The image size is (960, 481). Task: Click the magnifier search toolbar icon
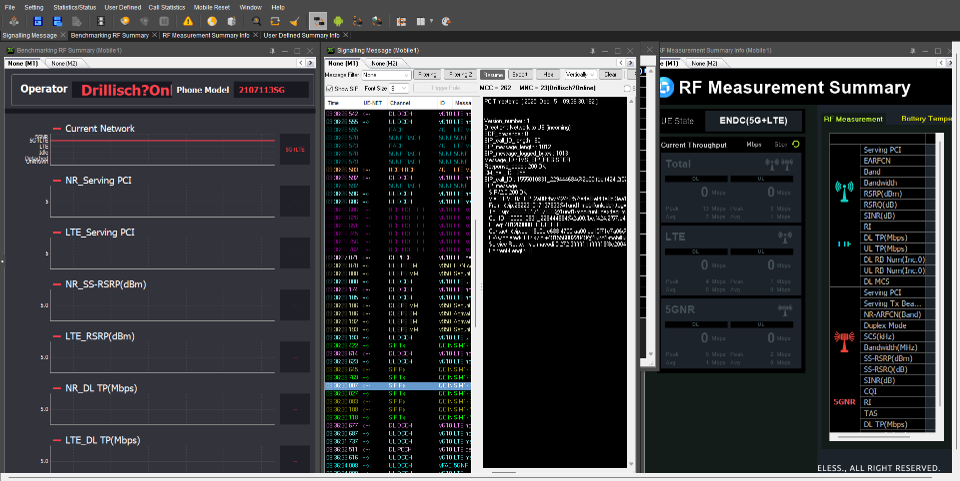pos(257,20)
